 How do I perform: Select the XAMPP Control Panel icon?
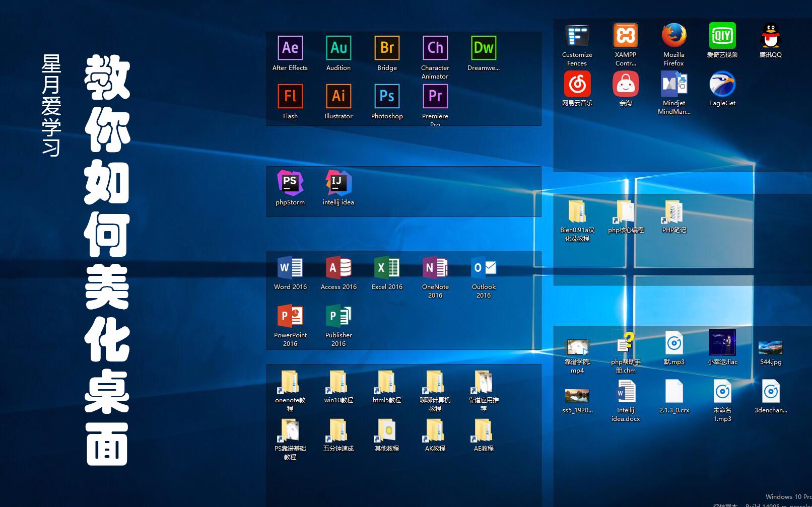point(626,36)
